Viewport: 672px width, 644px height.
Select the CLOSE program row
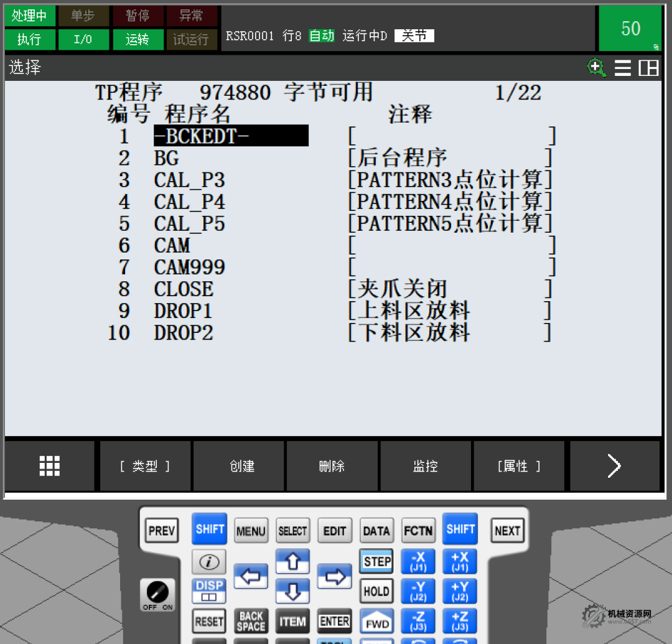click(184, 289)
